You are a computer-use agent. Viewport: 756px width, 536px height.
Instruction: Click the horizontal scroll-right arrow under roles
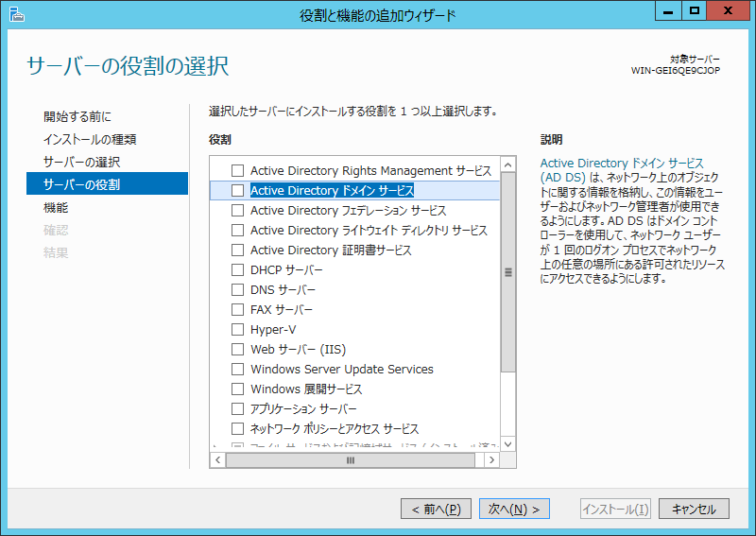pos(491,460)
